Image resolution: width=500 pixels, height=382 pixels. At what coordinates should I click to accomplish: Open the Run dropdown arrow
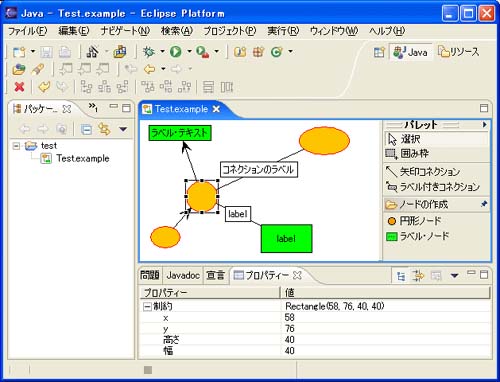click(x=189, y=51)
